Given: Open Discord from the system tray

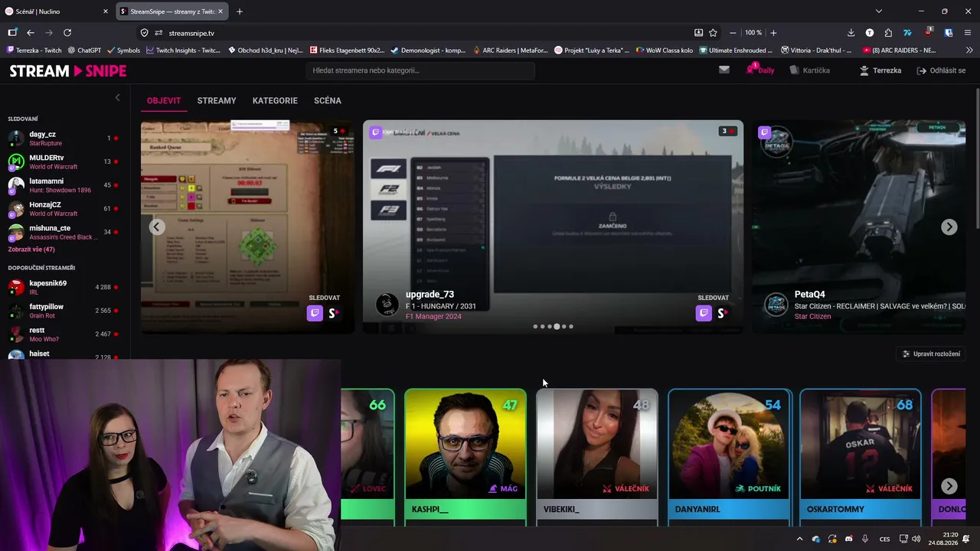Looking at the screenshot, I should pyautogui.click(x=848, y=539).
